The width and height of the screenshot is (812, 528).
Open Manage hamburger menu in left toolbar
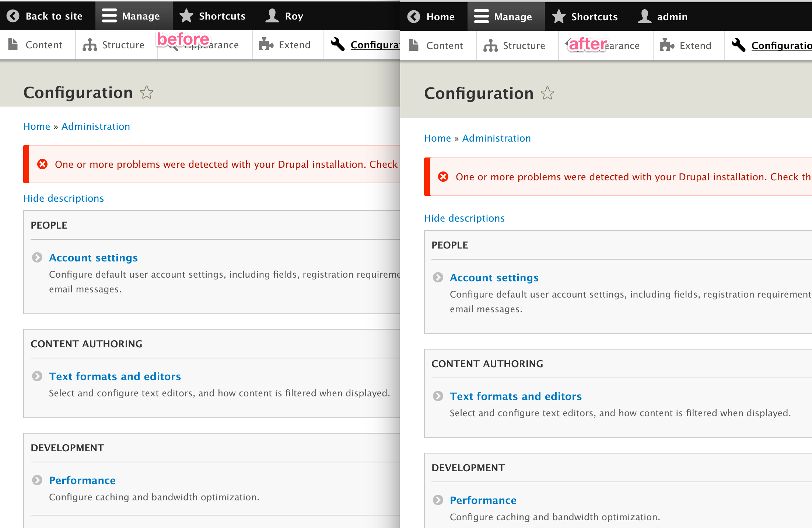click(109, 16)
